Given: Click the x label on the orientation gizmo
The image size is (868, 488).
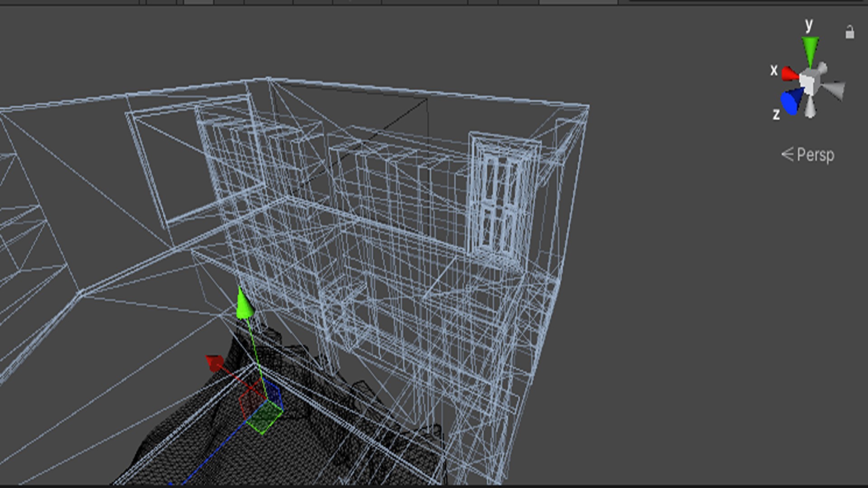Looking at the screenshot, I should coord(774,70).
